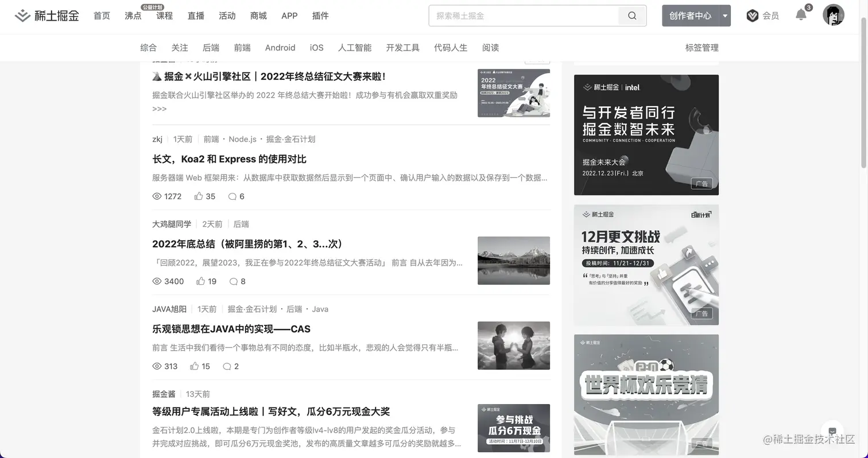
Task: Select the 人工智能 category tab
Action: [x=355, y=48]
